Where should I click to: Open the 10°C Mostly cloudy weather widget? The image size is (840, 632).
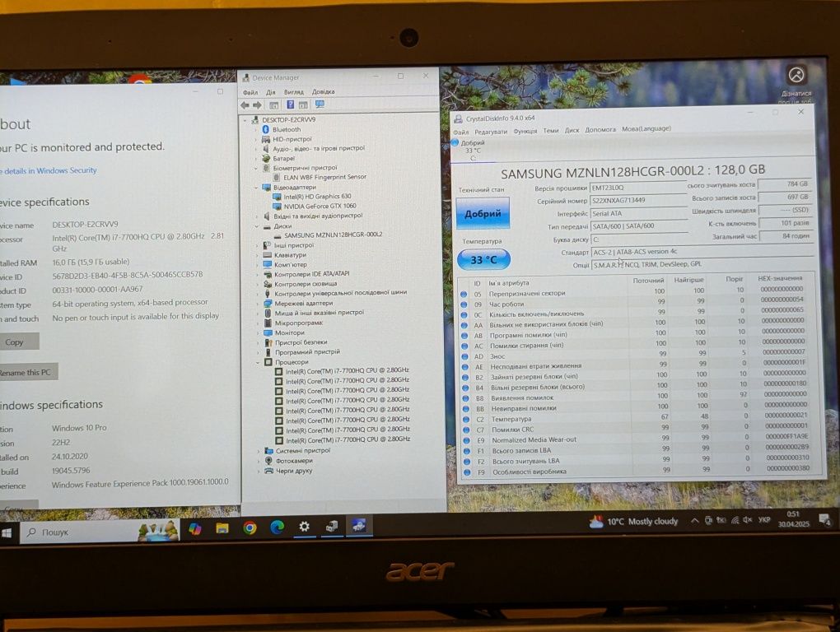pos(633,522)
